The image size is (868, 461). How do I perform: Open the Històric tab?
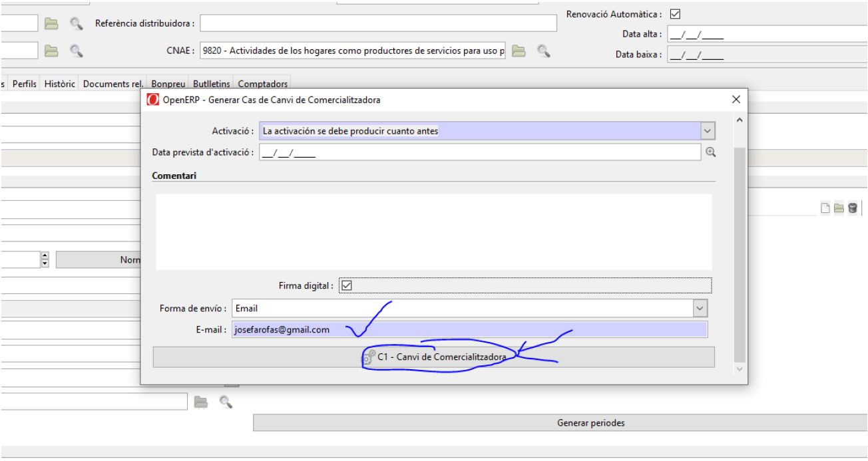pyautogui.click(x=61, y=84)
